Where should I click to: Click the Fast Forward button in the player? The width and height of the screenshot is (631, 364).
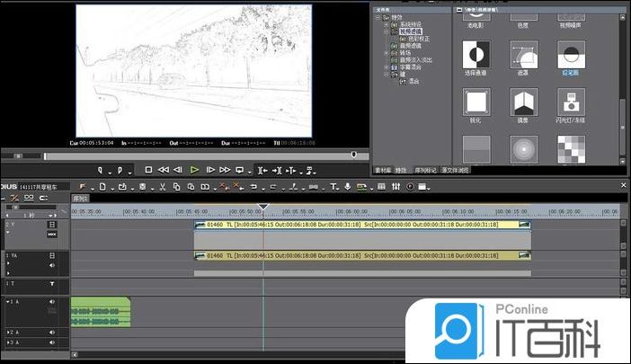225,170
